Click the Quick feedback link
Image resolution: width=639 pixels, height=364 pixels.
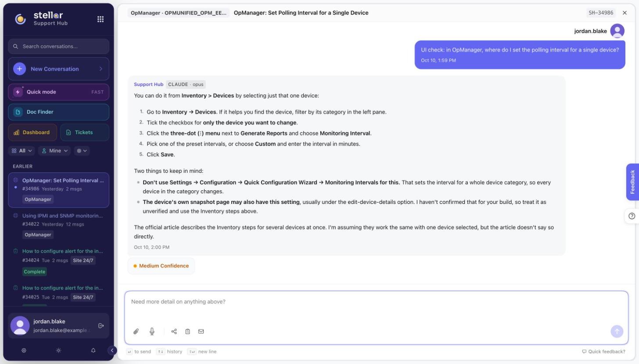[603, 351]
